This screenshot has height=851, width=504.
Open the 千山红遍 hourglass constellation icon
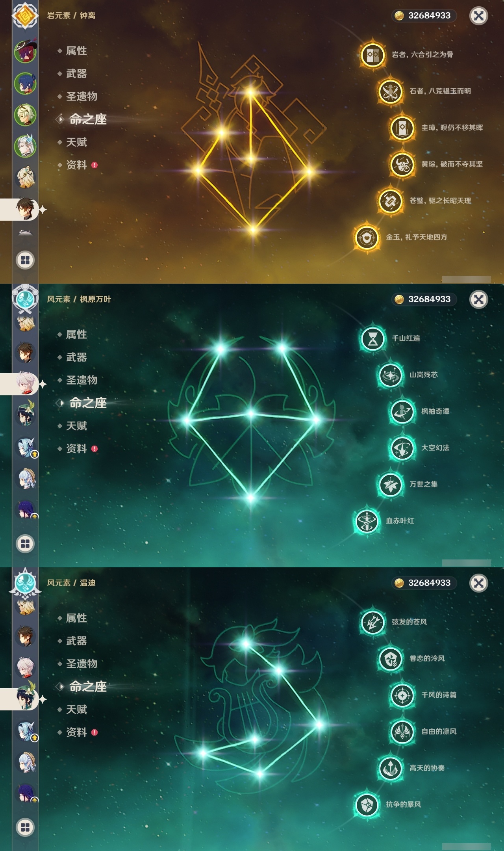[372, 338]
